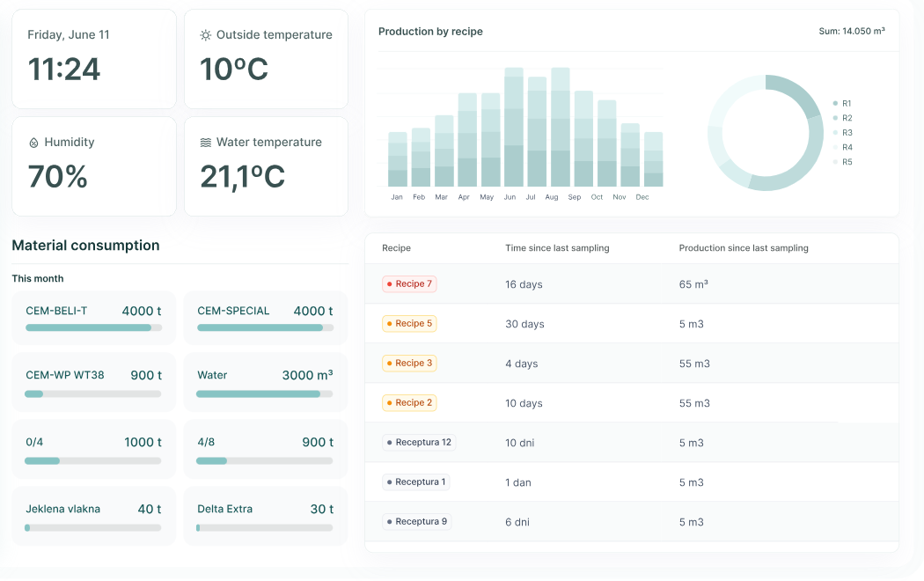The height and width of the screenshot is (581, 924).
Task: Click the water temperature waves icon
Action: pos(205,143)
